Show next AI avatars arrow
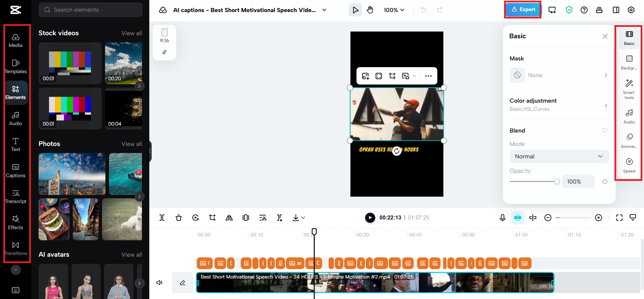Screen dimensions: 644x299 (x=139, y=283)
